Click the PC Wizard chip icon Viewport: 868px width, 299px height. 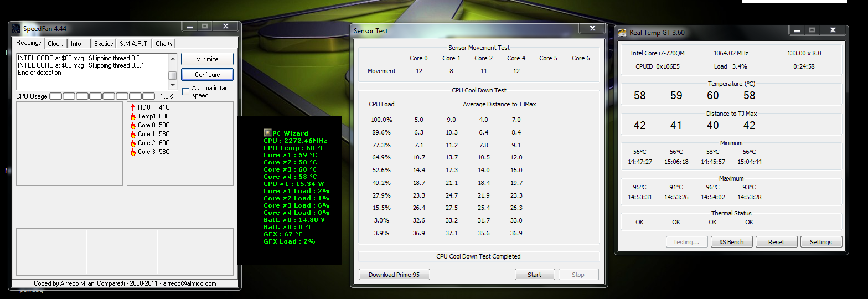pyautogui.click(x=267, y=133)
